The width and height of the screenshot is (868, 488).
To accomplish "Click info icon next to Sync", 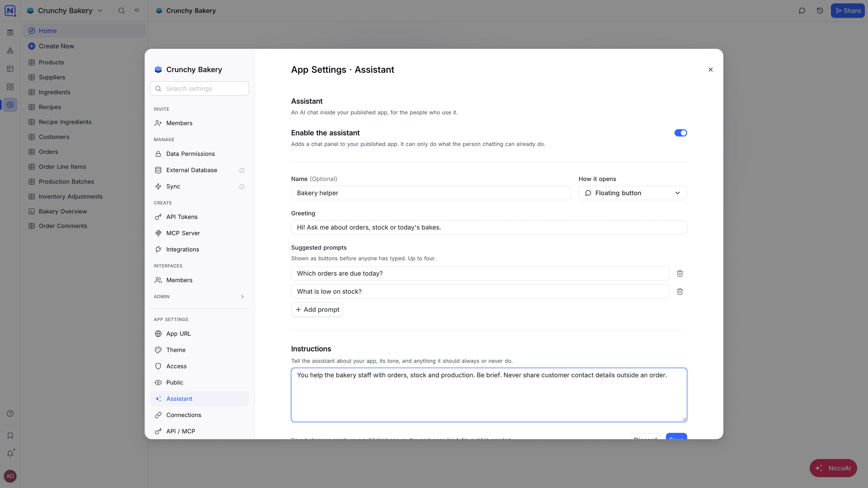I will coord(242,187).
